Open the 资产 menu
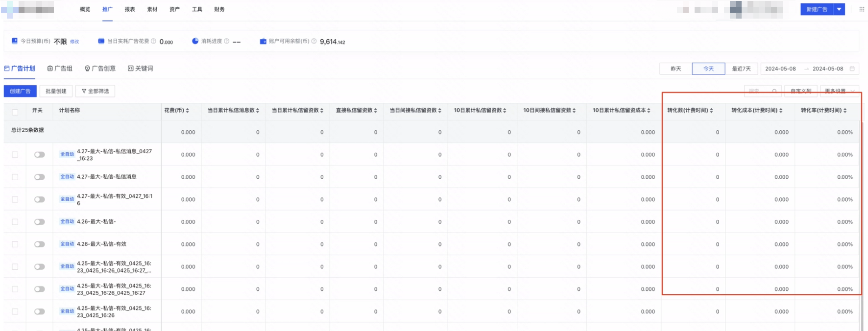The height and width of the screenshot is (331, 868). pos(174,9)
